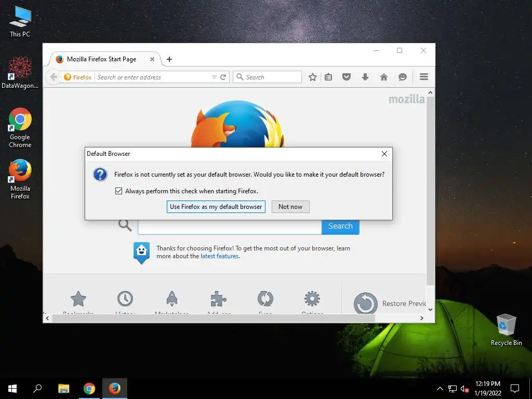Open History clock icon on start page
Viewport: 532px width, 399px height.
tap(125, 299)
